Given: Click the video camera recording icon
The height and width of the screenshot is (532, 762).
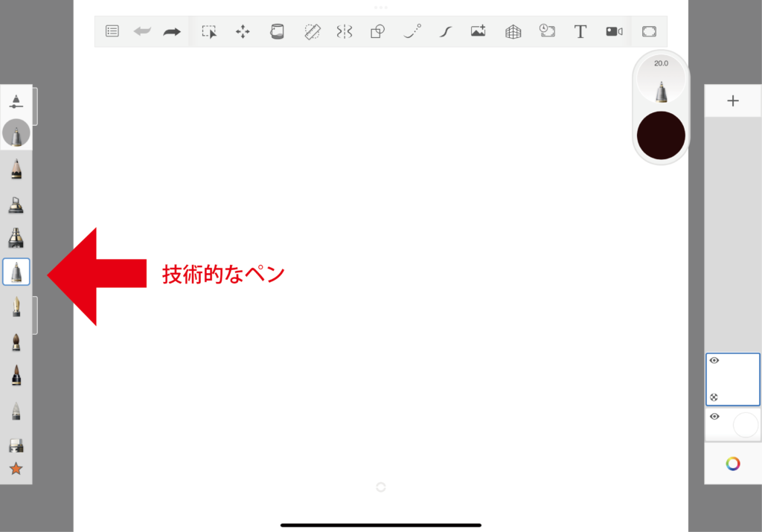Looking at the screenshot, I should click(614, 31).
